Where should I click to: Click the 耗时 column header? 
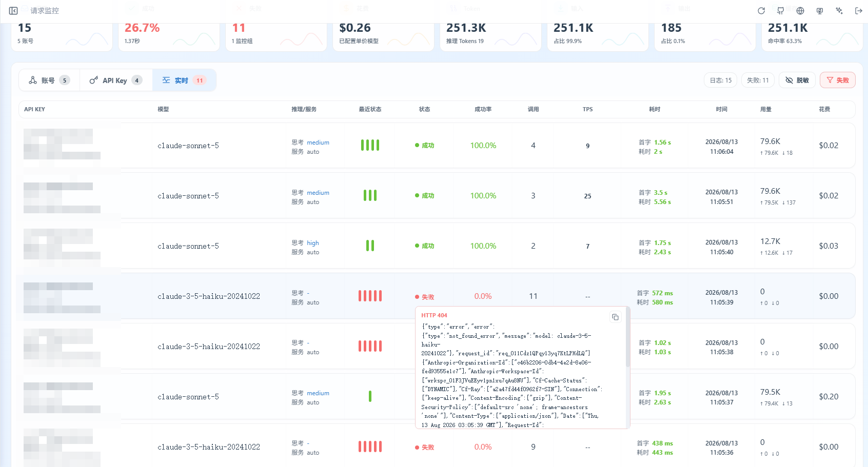tap(655, 109)
